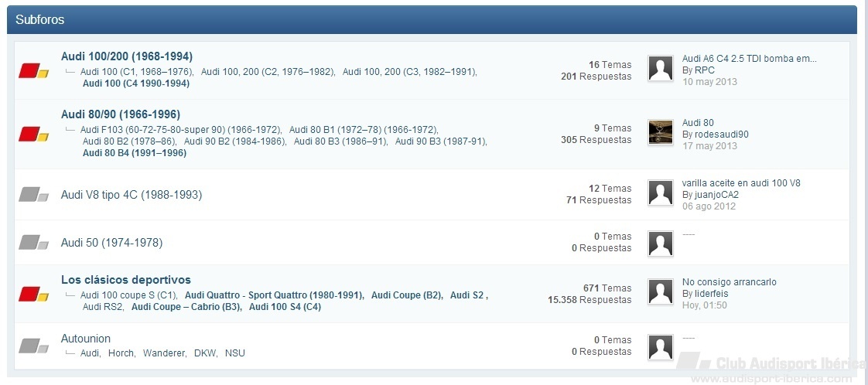Viewport: 868px width, 385px height.
Task: Click the timestamp 'Hoy, 01:50'
Action: click(705, 305)
